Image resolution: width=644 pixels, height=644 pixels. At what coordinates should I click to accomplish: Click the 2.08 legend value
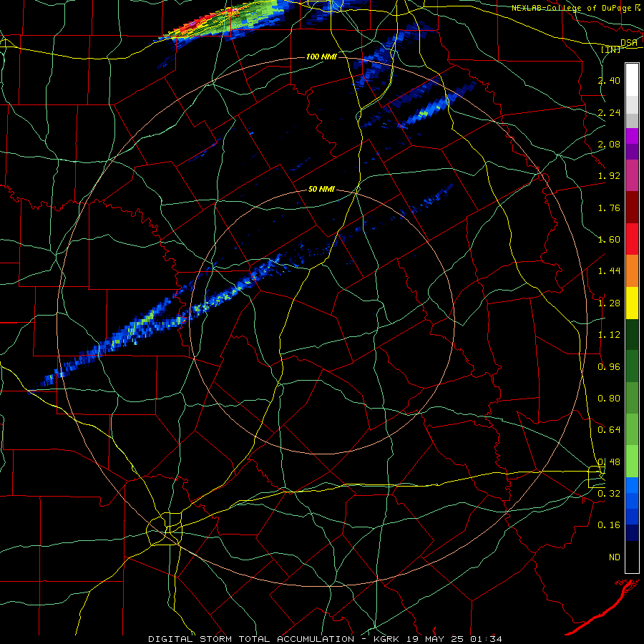pyautogui.click(x=609, y=144)
